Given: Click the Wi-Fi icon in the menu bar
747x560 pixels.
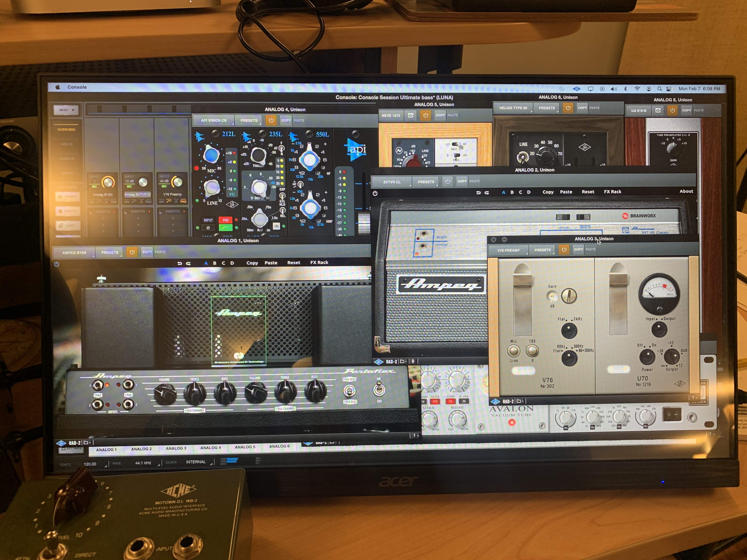Looking at the screenshot, I should 637,89.
